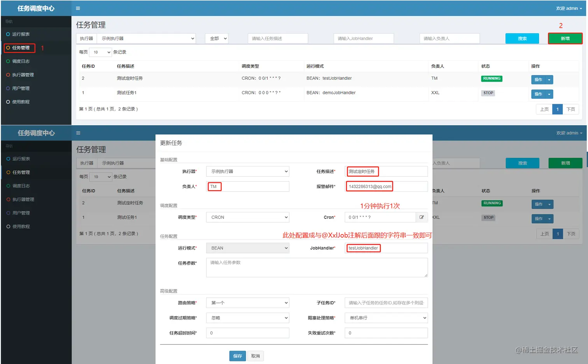Go to 调度日志 in the upper page sidebar

click(x=21, y=61)
